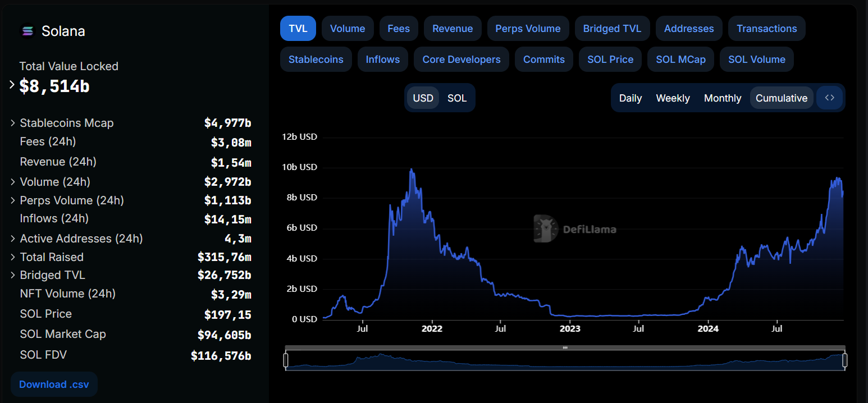This screenshot has height=403, width=868.
Task: Toggle the Commits chip
Action: click(544, 59)
